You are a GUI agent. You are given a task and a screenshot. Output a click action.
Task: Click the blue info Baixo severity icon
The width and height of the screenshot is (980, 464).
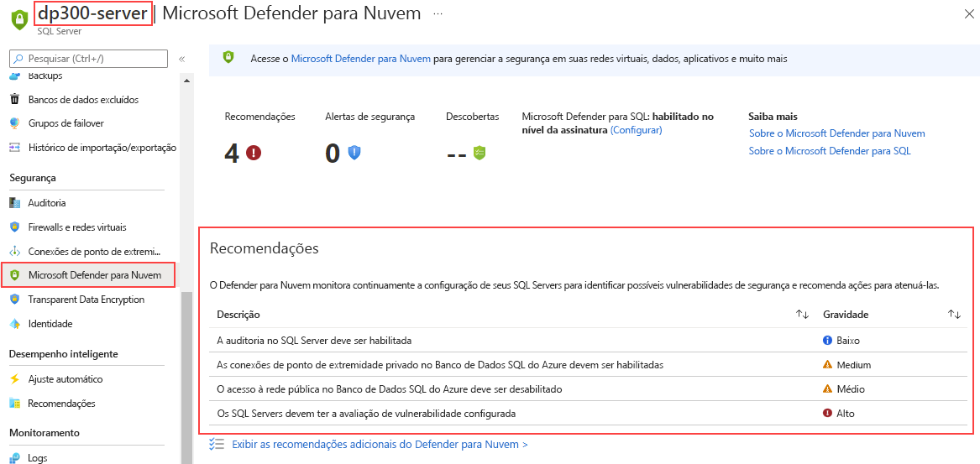[827, 341]
